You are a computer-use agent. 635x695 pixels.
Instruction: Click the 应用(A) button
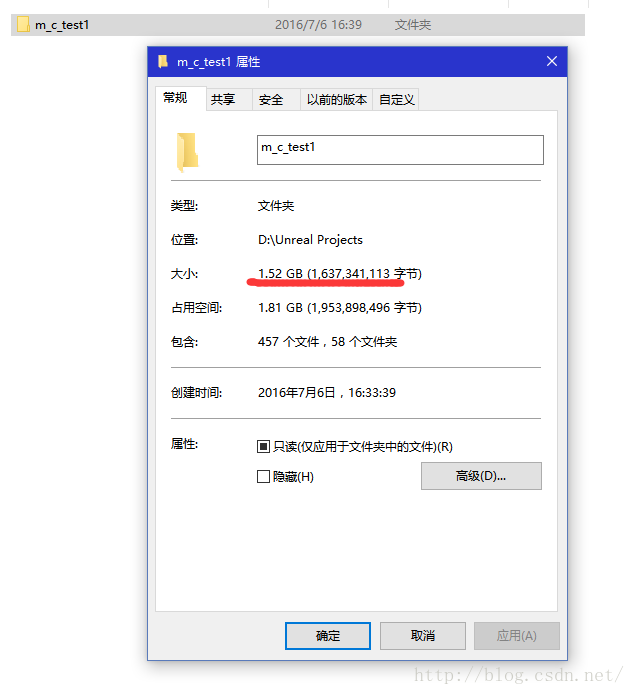[517, 636]
